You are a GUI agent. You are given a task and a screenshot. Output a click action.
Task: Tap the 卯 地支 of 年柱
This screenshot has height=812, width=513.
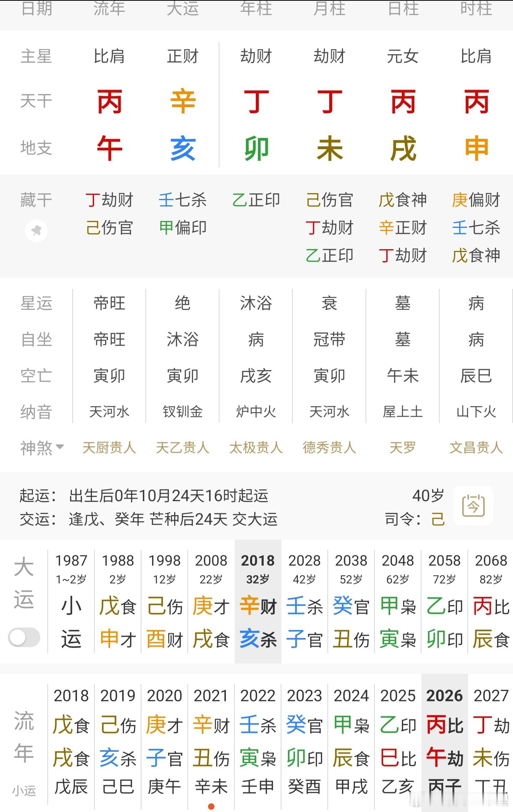pyautogui.click(x=256, y=149)
